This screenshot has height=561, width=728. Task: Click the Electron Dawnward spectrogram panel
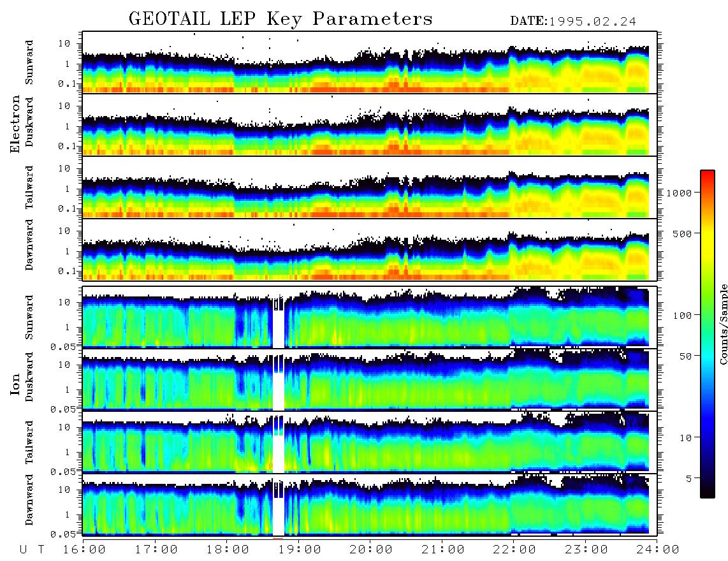click(370, 249)
